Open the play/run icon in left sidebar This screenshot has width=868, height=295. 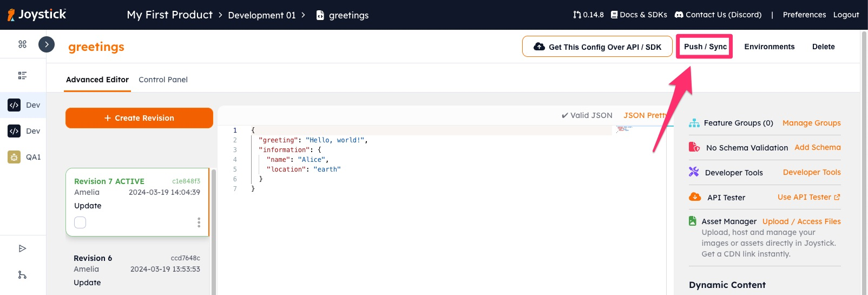click(x=22, y=248)
